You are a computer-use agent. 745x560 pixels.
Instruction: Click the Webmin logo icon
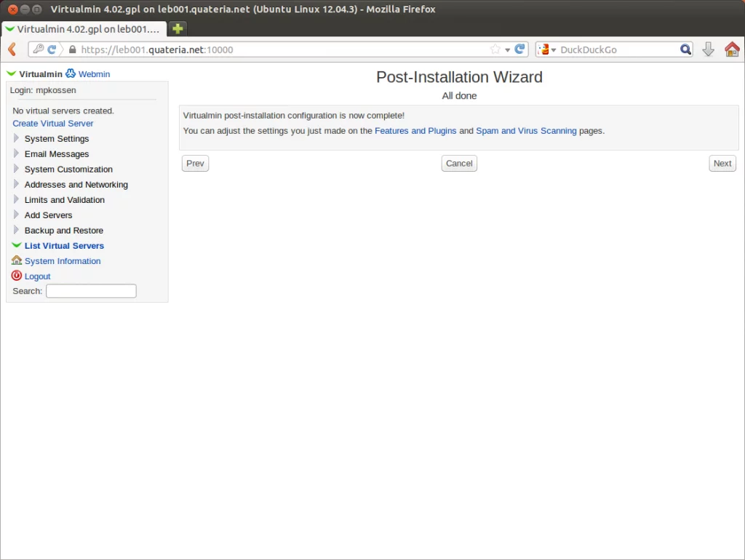tap(71, 73)
